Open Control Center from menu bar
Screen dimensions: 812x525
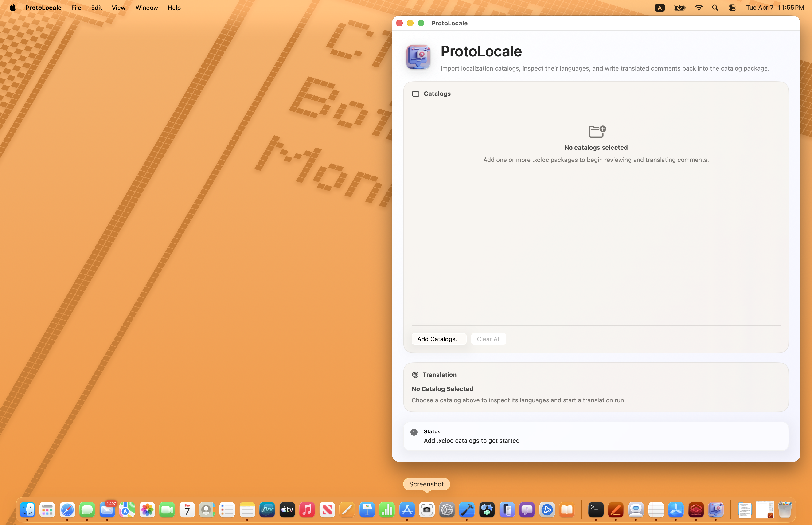click(x=732, y=8)
